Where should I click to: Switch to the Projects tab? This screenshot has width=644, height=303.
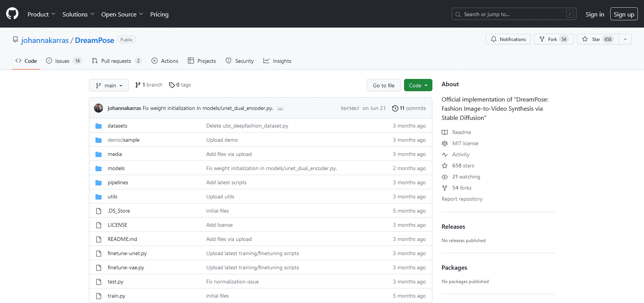pos(202,61)
